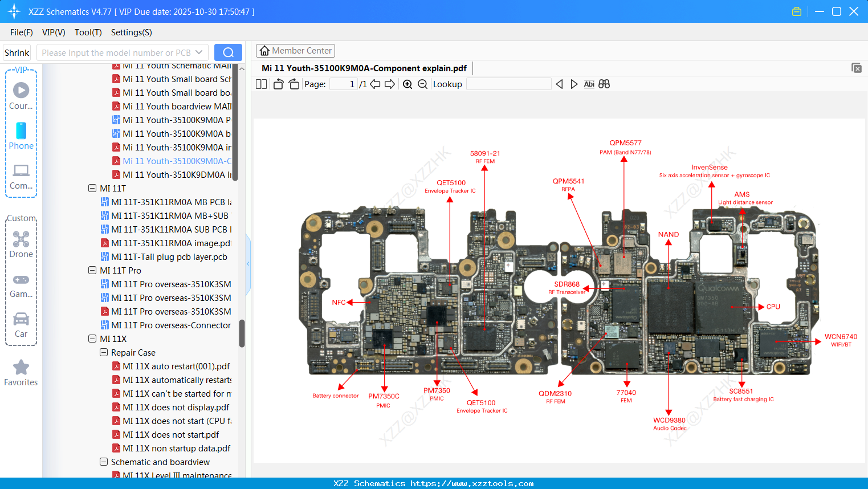Click the Lookup search input field

509,84
